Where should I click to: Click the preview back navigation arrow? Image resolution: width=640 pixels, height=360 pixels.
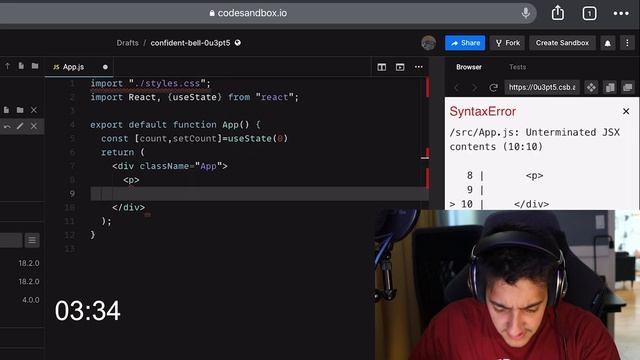coord(457,87)
